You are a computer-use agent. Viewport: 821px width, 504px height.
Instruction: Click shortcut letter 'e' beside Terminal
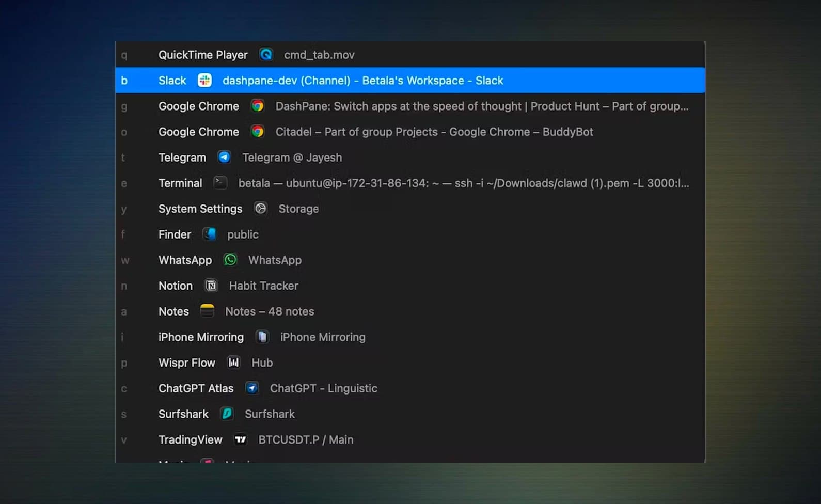click(124, 183)
